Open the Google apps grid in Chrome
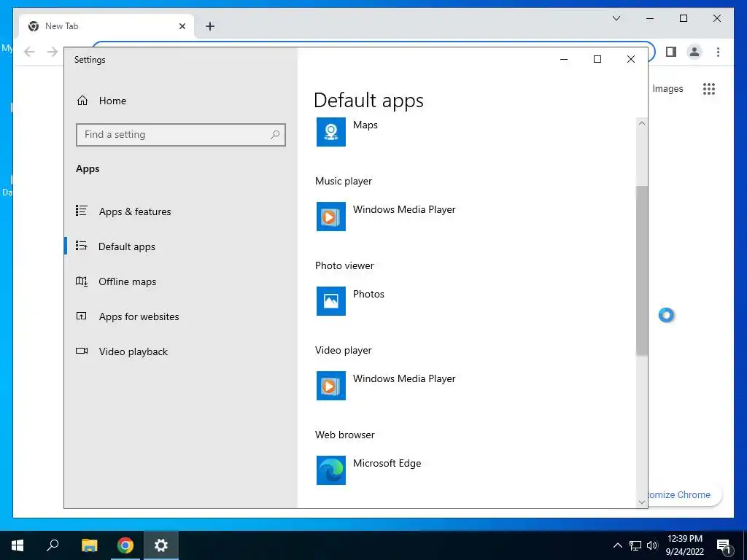 point(709,88)
